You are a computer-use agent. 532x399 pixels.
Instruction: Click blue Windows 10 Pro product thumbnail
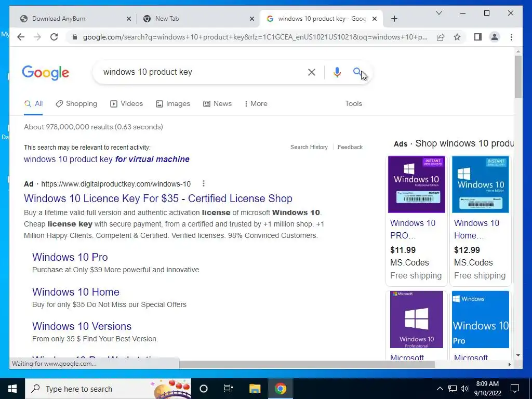click(481, 320)
